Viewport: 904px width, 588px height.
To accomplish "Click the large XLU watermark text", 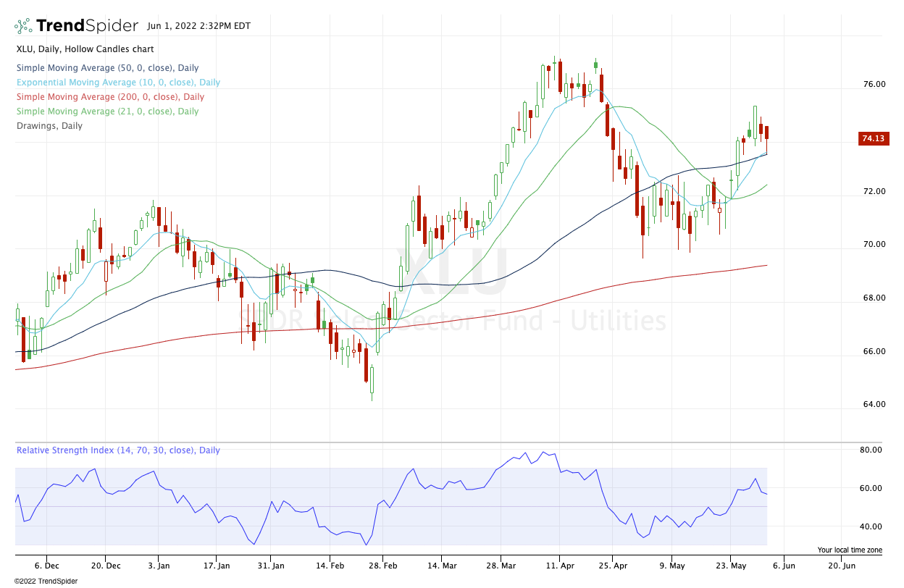I will 452,272.
